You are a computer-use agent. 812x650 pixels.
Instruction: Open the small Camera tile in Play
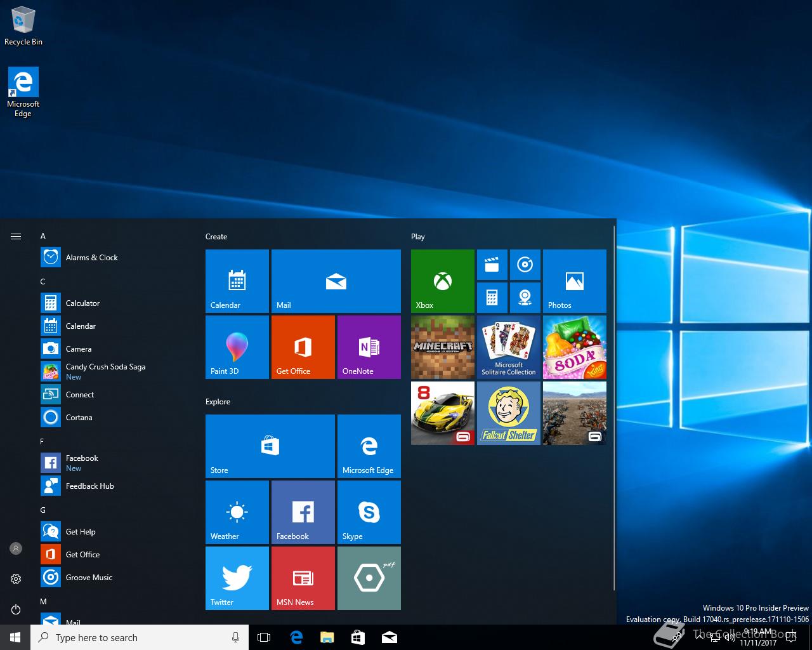coord(525,298)
